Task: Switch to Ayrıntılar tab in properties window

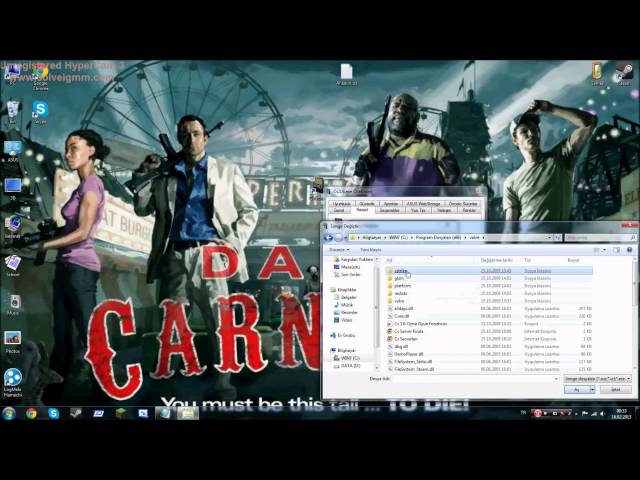Action: 391,203
